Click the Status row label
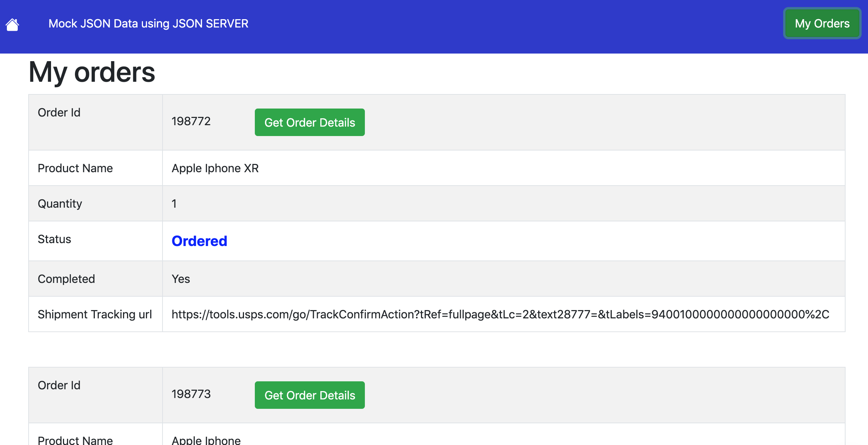Viewport: 868px width, 445px height. (54, 239)
